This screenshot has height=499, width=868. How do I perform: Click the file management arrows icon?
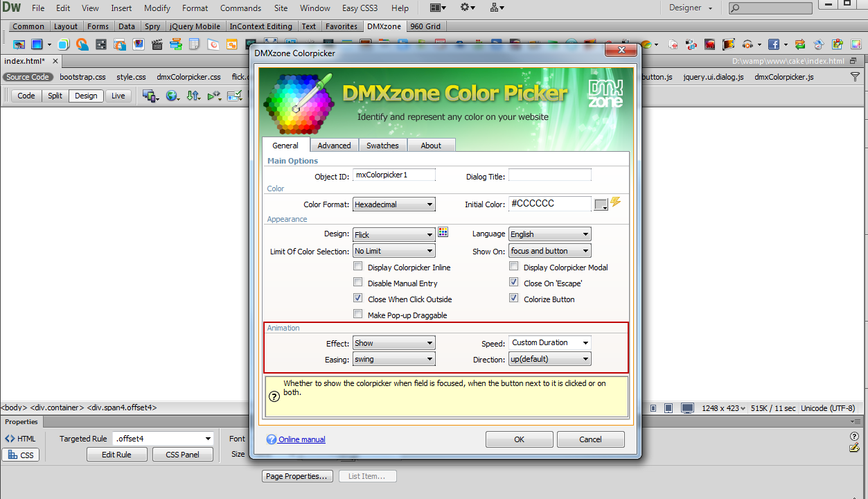tap(193, 96)
